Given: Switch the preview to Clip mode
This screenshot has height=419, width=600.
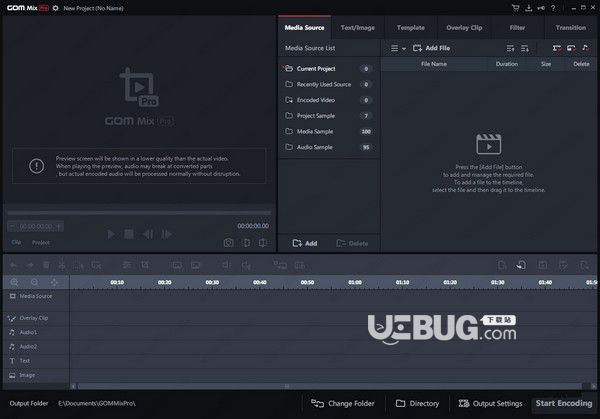Looking at the screenshot, I should click(x=16, y=242).
